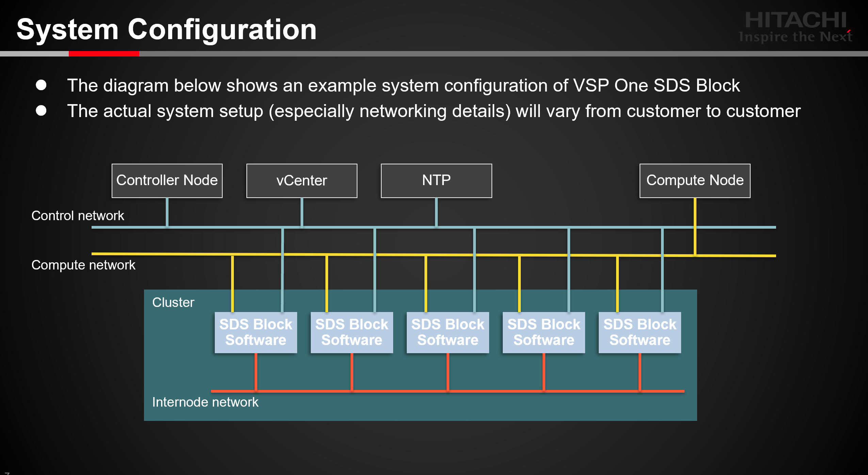The image size is (868, 475).
Task: Click the "System Configuration" slide title
Action: [166, 30]
